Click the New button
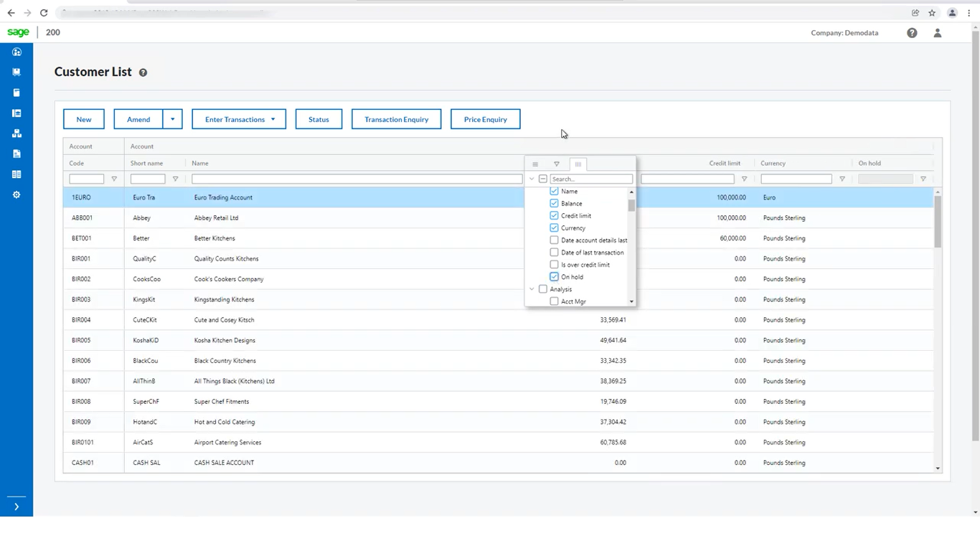The image size is (980, 551). 84,119
